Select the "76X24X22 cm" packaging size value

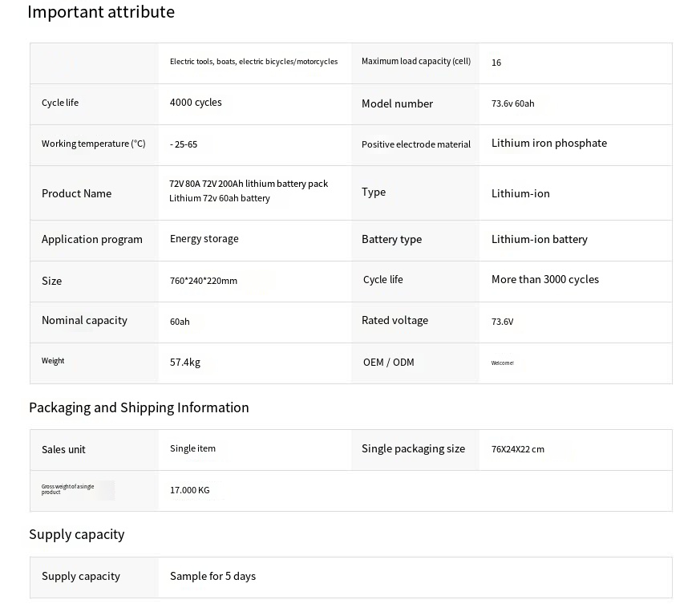point(518,450)
